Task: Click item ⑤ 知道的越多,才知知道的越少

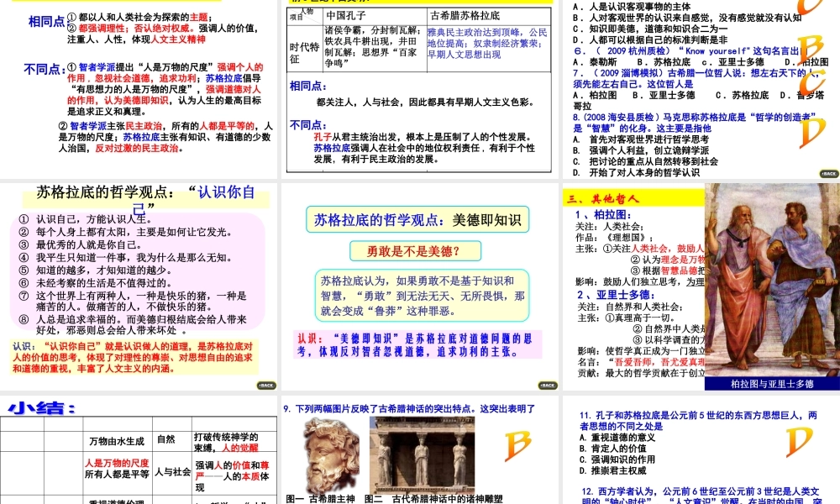Action: point(96,270)
